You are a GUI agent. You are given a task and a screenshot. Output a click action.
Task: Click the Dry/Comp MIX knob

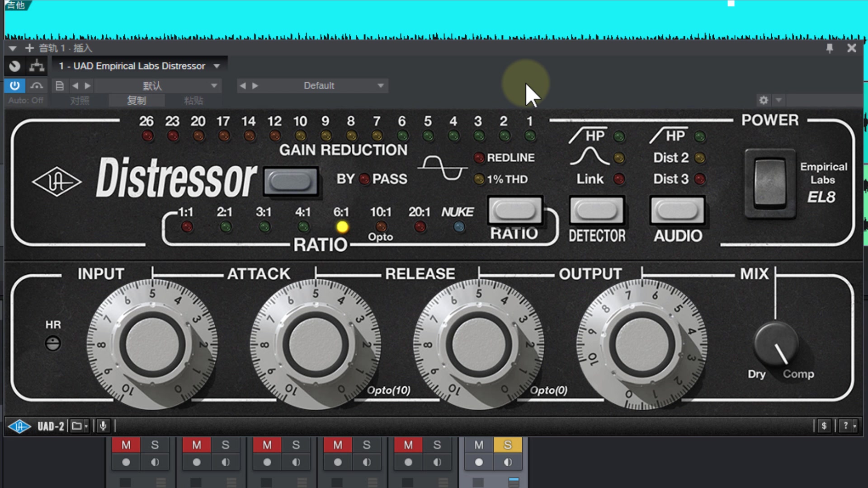pos(776,344)
